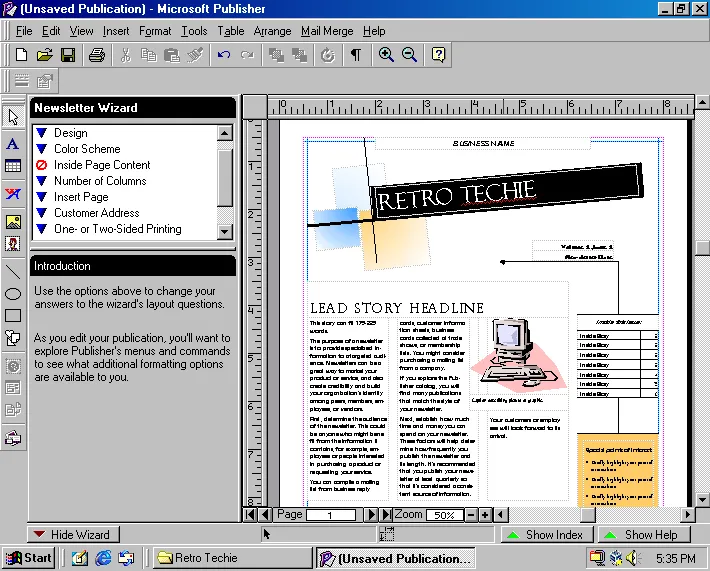Click the Hide Wizard button
The width and height of the screenshot is (710, 571).
click(73, 535)
